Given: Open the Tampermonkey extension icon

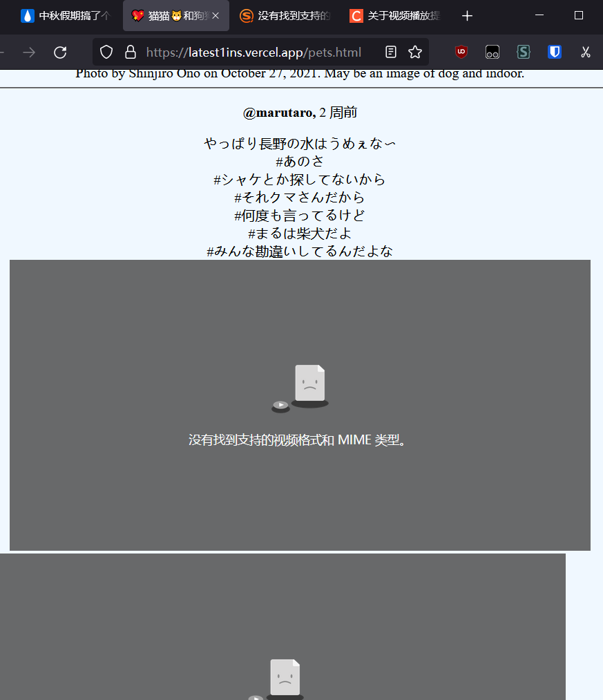Looking at the screenshot, I should point(492,53).
